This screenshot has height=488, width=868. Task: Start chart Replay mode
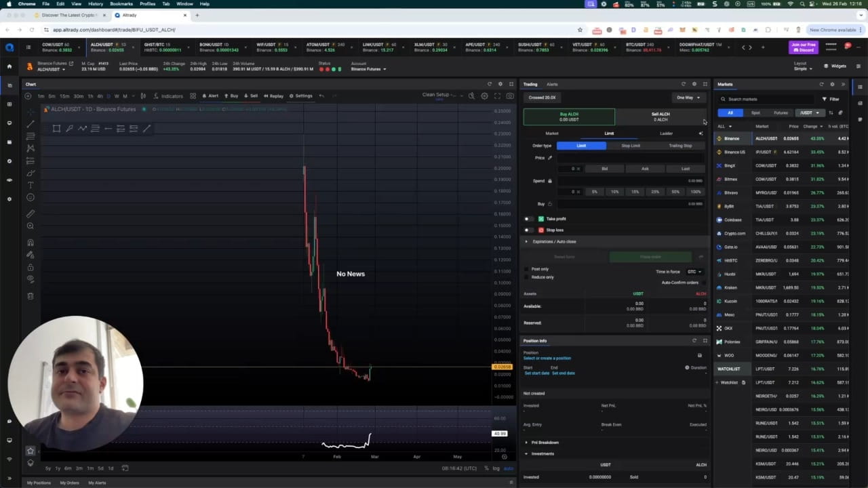click(x=273, y=96)
